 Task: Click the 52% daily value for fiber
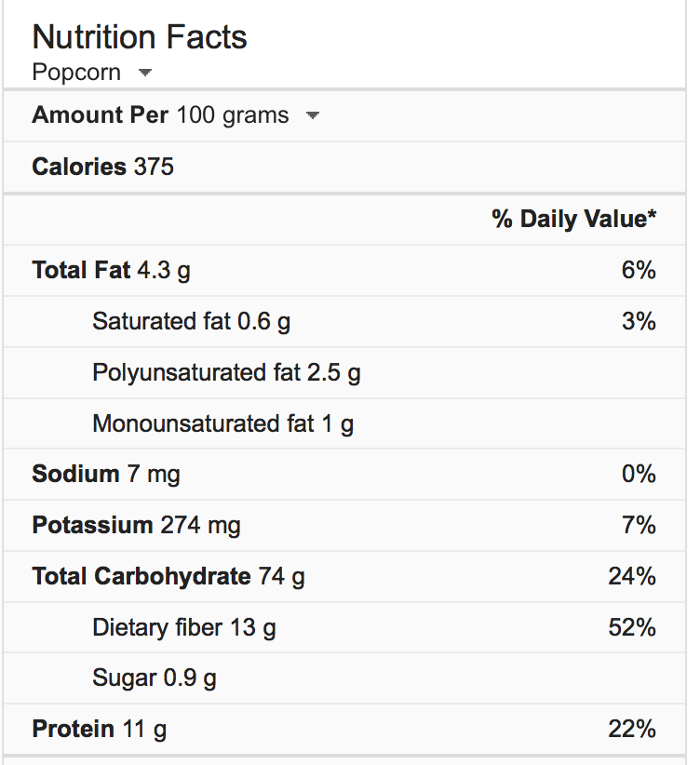tap(632, 628)
